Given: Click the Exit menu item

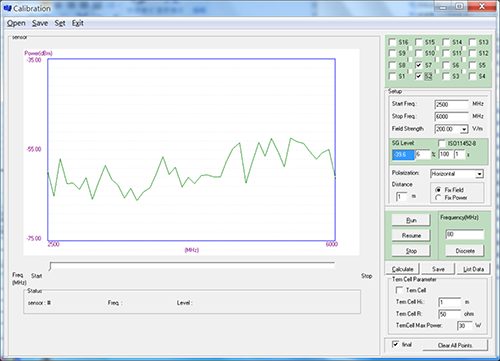Looking at the screenshot, I should 78,23.
